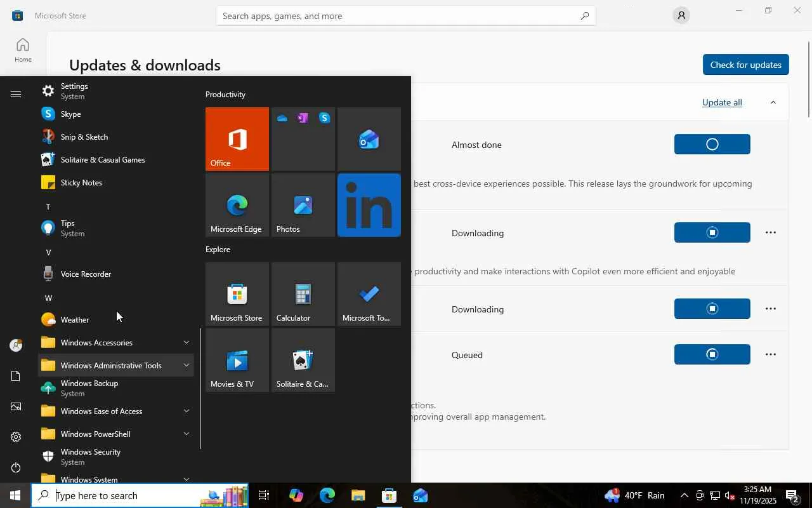Launch Voice Recorder from the app list
This screenshot has height=508, width=812.
click(116, 274)
